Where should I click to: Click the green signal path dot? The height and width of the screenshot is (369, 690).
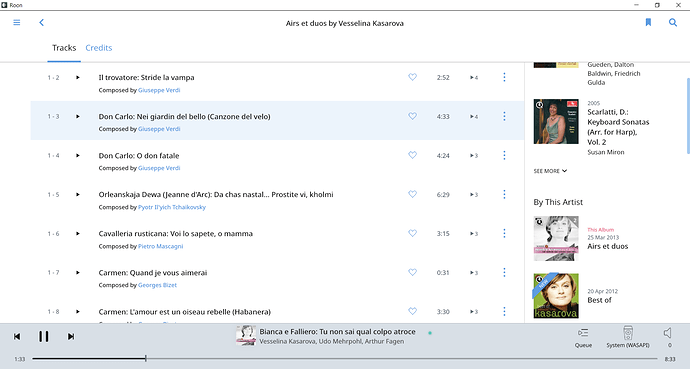(430, 333)
